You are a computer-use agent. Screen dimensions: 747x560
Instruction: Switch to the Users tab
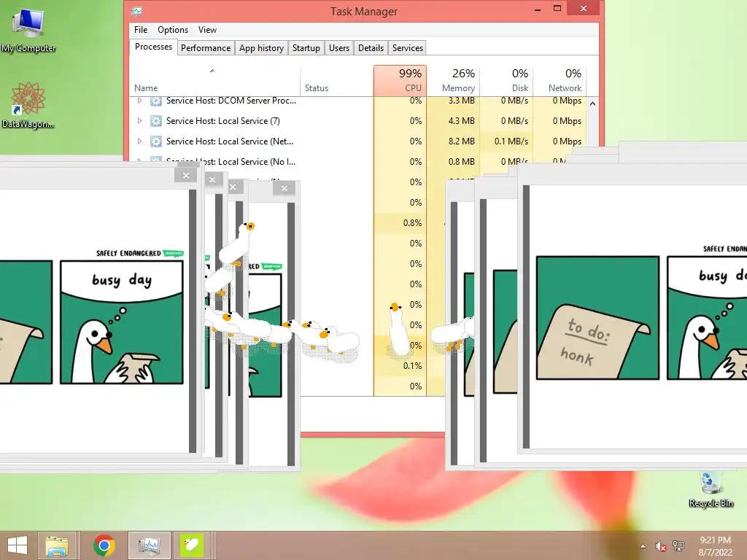[x=338, y=48]
